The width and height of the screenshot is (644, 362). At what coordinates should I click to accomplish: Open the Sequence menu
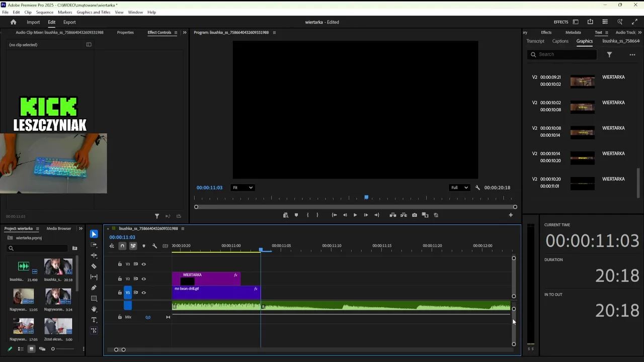click(x=45, y=12)
